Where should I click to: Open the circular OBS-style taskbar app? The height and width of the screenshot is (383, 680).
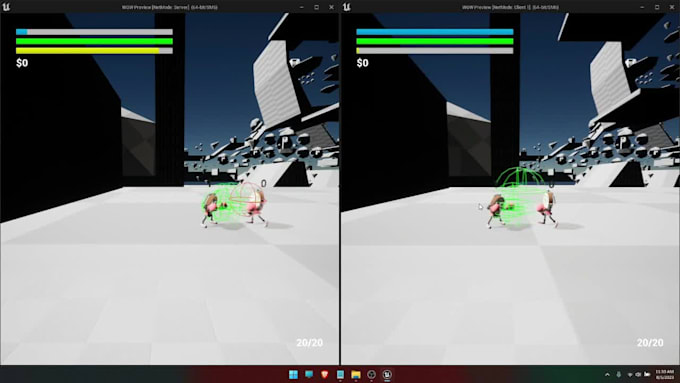pyautogui.click(x=371, y=374)
